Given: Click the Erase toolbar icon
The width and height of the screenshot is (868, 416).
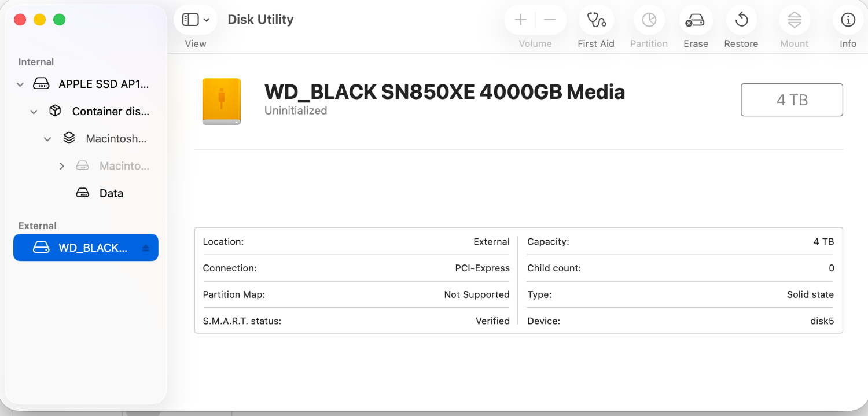Looking at the screenshot, I should point(695,21).
